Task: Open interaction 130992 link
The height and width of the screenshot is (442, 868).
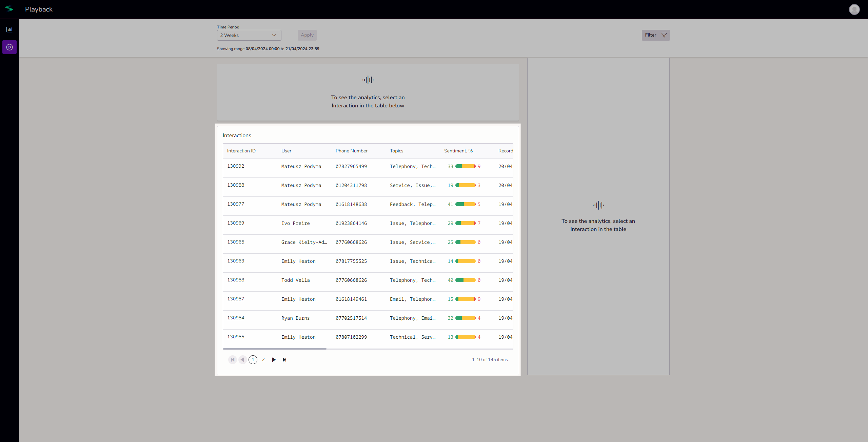Action: pyautogui.click(x=236, y=166)
